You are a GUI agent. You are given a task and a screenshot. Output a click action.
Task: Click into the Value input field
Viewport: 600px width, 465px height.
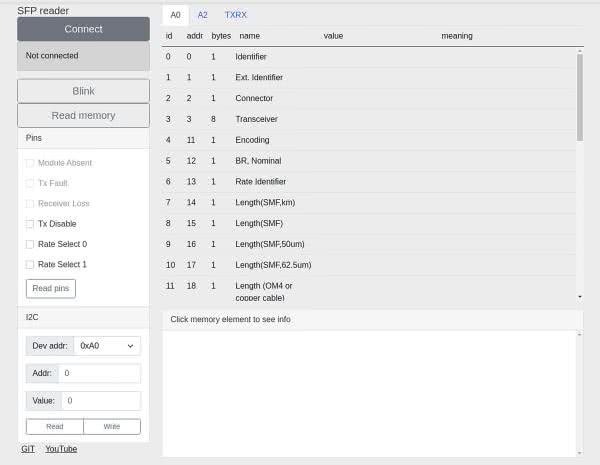(99, 400)
